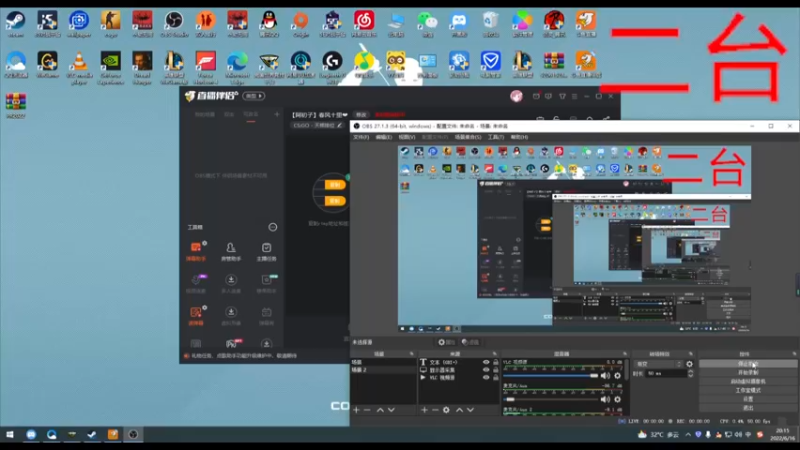Open OBS settings from controls panel

[x=748, y=399]
